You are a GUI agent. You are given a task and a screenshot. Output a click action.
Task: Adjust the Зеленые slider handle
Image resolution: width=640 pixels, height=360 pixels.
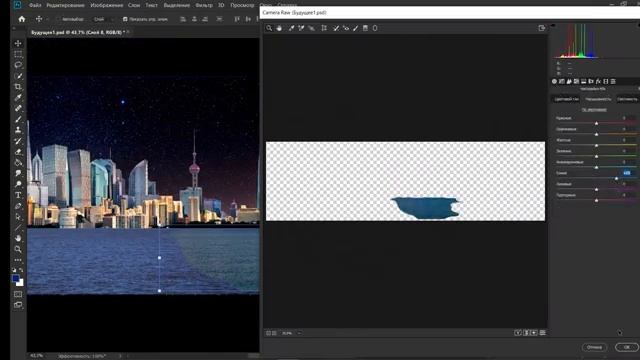(596, 156)
